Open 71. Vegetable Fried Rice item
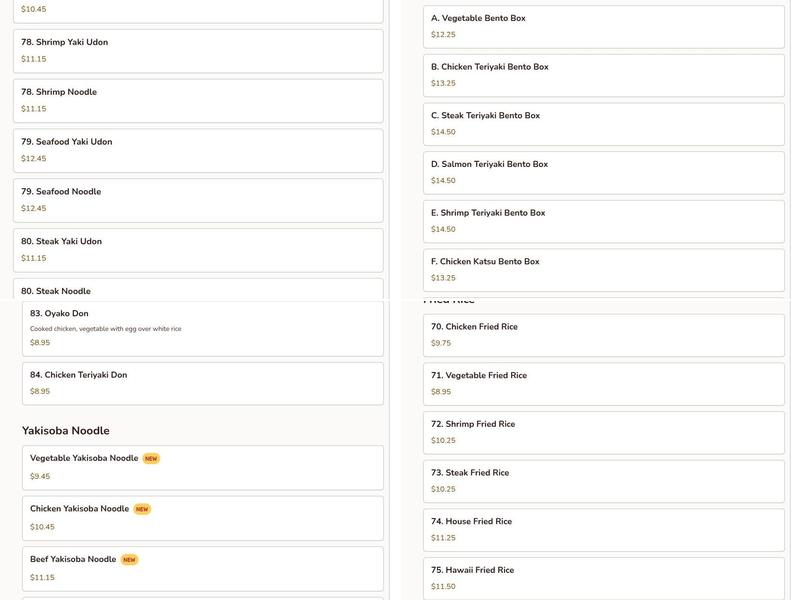 603,384
